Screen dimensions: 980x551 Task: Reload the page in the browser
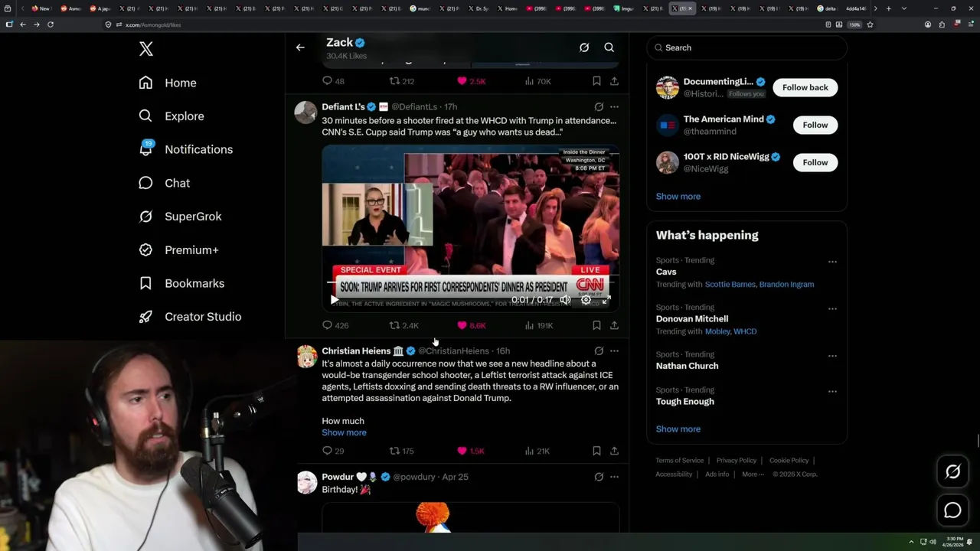pos(51,24)
